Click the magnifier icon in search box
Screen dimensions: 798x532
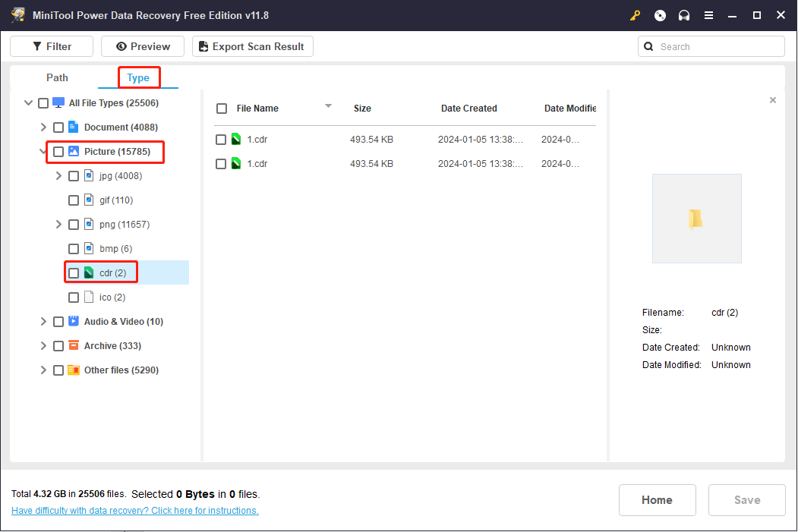(x=648, y=46)
